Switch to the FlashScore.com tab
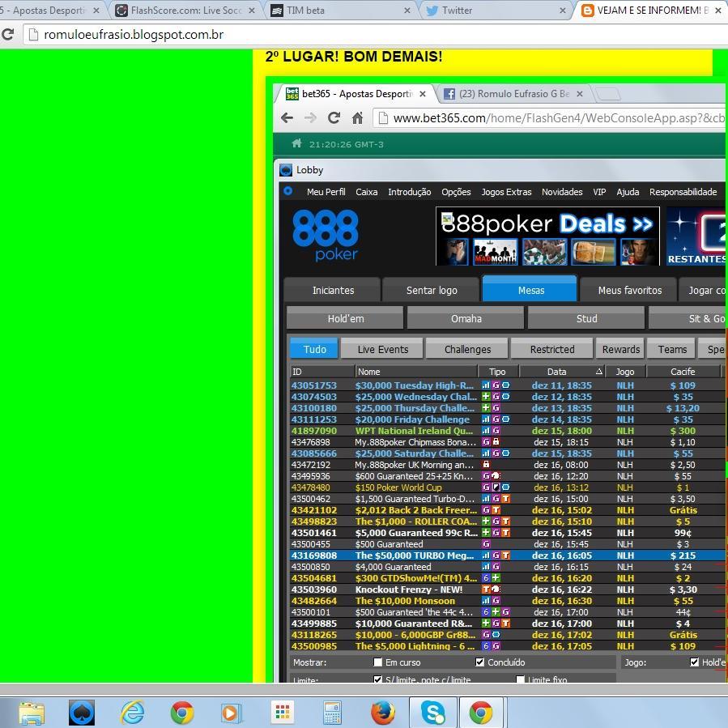Screen dimensions: 728x728 pyautogui.click(x=185, y=11)
